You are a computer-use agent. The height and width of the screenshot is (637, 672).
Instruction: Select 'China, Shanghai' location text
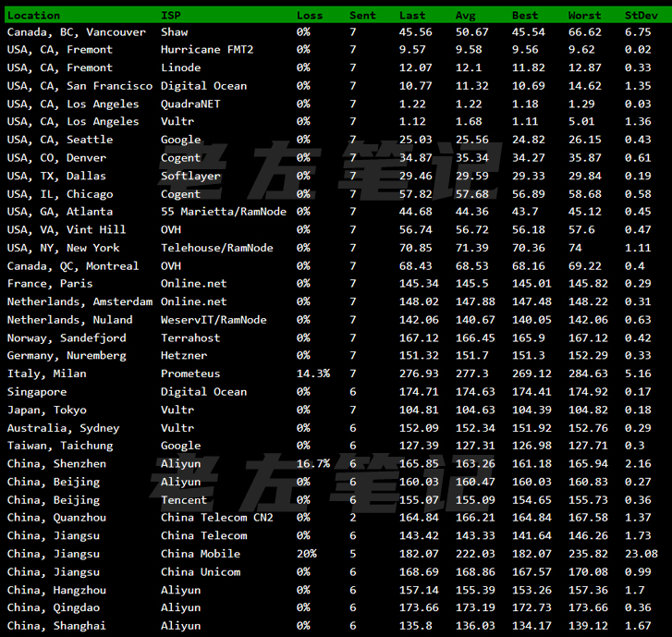coord(56,626)
